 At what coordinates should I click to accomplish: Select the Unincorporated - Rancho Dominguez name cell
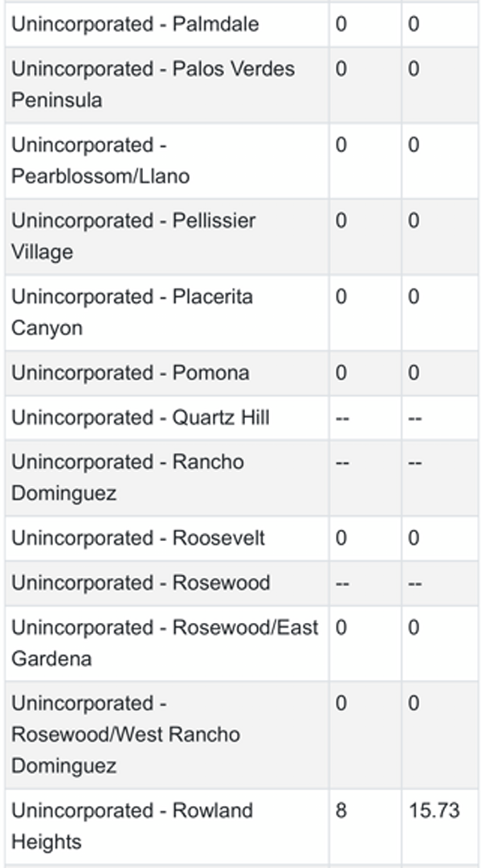[x=127, y=477]
